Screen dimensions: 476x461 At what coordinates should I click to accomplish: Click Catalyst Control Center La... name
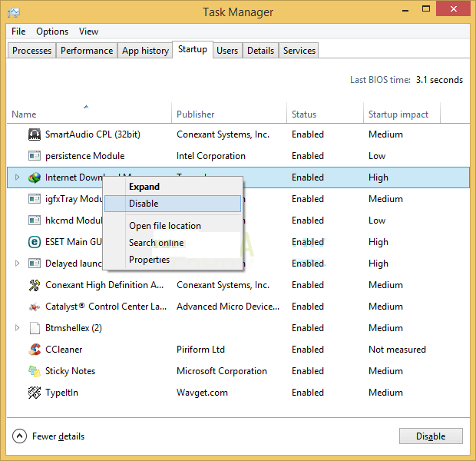tap(106, 307)
